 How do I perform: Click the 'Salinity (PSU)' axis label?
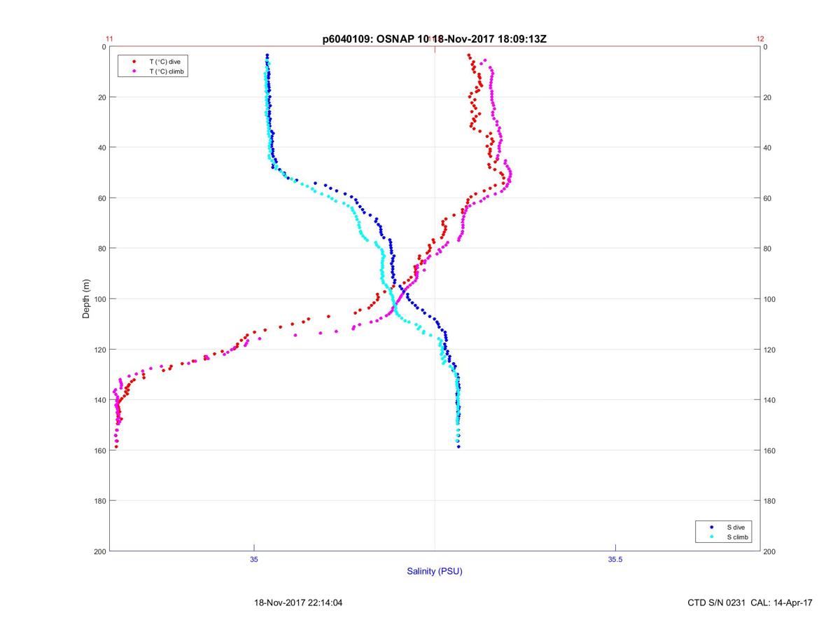(435, 572)
